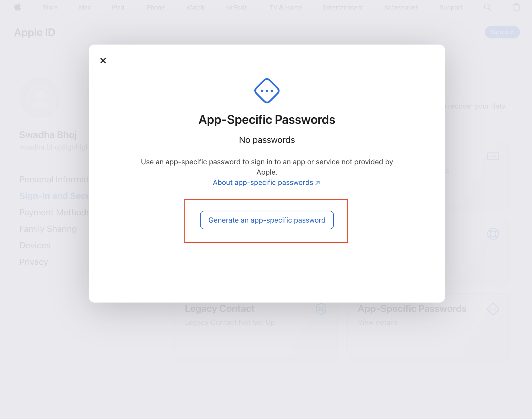Click the Sign out button
The width and height of the screenshot is (532, 419).
point(502,32)
